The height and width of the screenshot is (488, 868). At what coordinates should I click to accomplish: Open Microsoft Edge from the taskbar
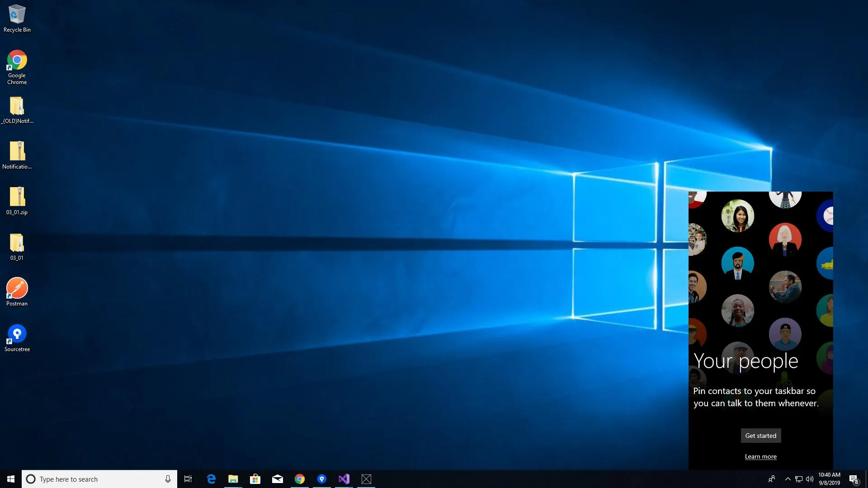click(x=211, y=479)
